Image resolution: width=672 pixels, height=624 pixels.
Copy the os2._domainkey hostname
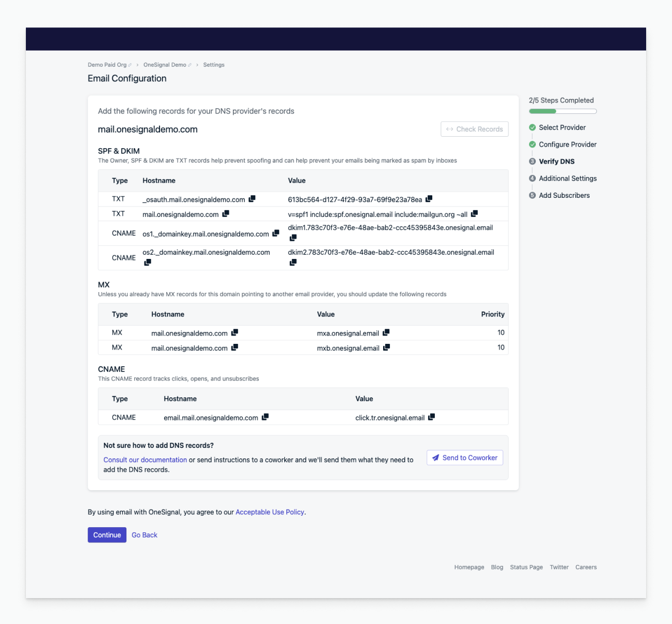(148, 263)
